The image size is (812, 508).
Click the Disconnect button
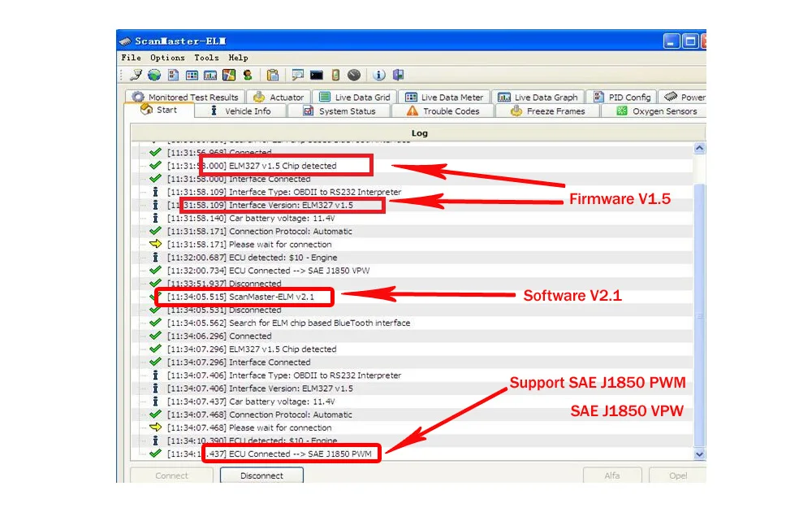pos(261,475)
